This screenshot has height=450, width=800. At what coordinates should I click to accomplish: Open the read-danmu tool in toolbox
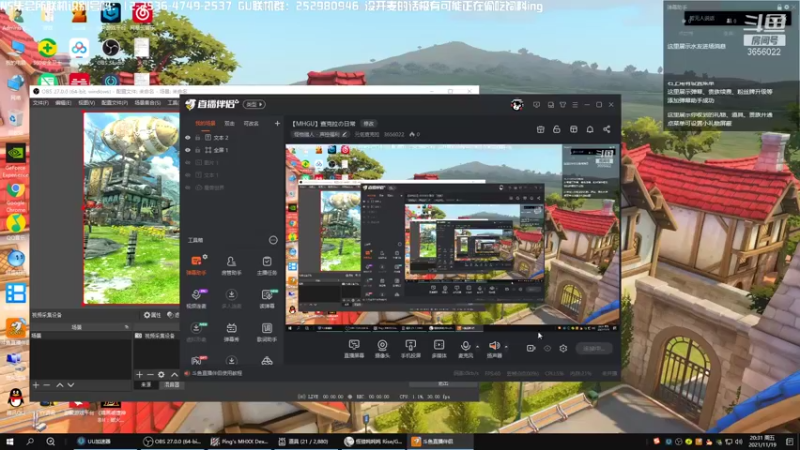point(266,298)
